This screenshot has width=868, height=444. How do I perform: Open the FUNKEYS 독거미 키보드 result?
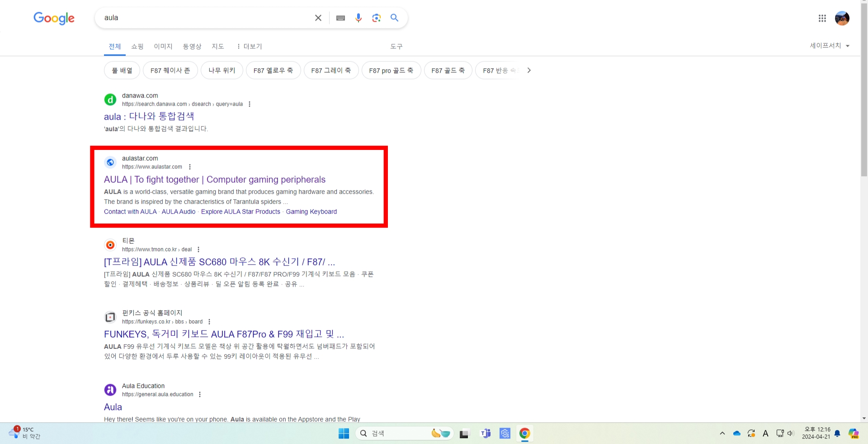pyautogui.click(x=224, y=334)
